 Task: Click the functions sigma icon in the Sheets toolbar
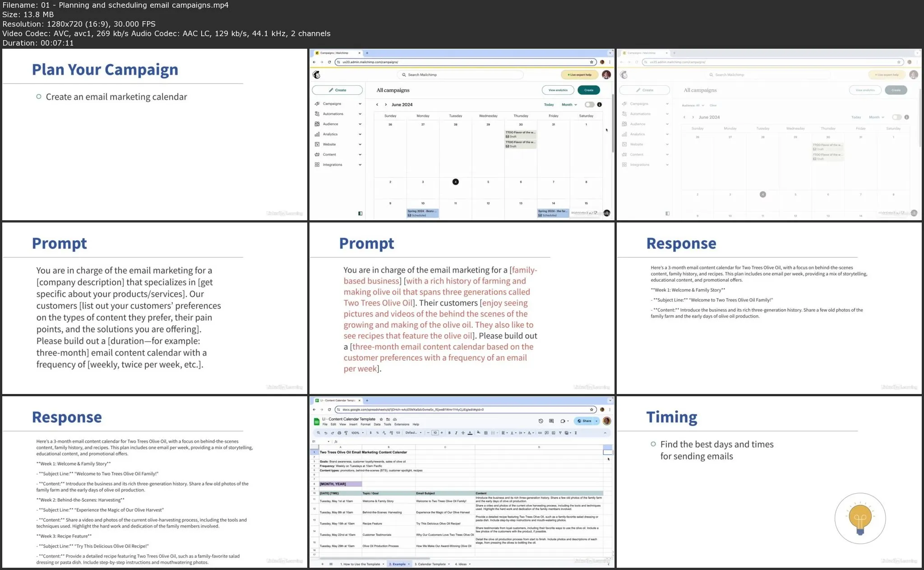click(576, 433)
